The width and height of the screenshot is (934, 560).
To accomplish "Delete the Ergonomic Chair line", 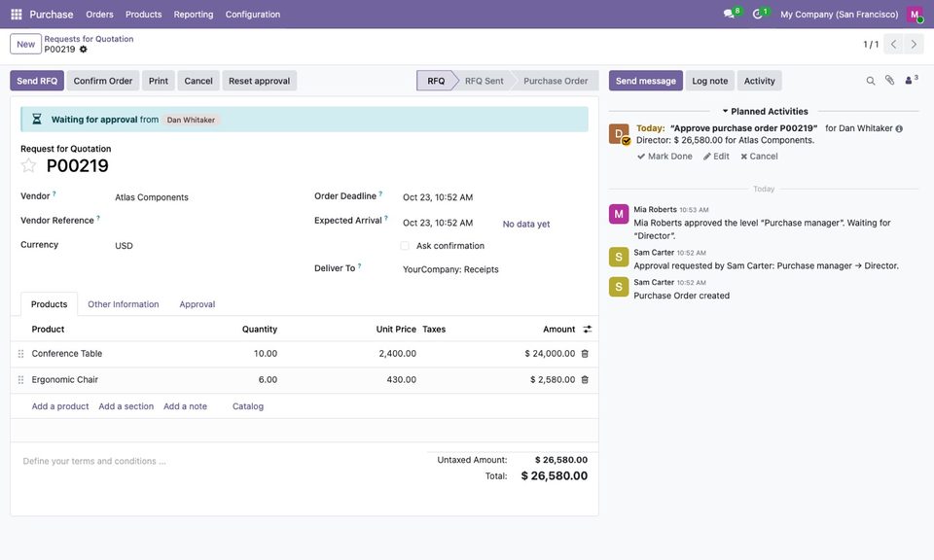I will pos(585,380).
